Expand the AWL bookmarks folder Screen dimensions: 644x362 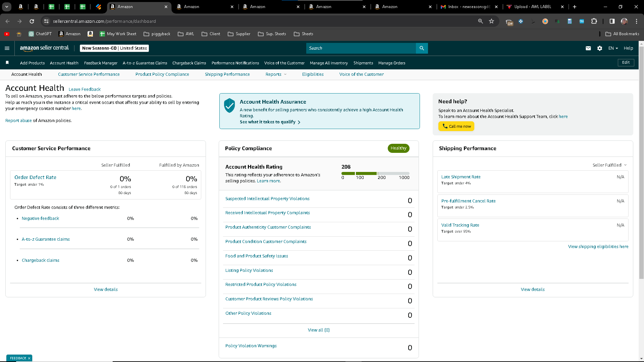click(186, 34)
